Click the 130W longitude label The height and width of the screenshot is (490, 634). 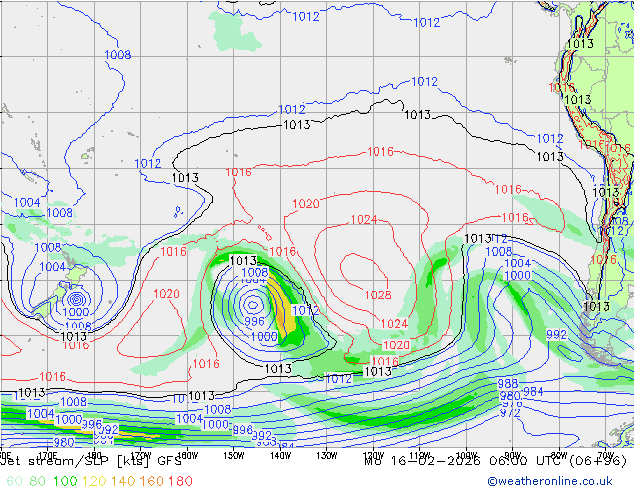click(327, 456)
